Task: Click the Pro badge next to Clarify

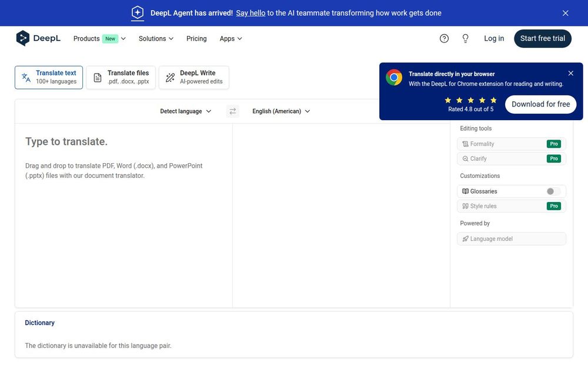Action: [554, 158]
